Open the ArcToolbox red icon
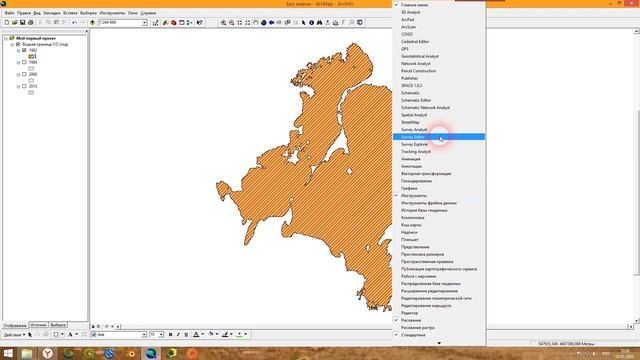This screenshot has height=360, width=640. [173, 22]
